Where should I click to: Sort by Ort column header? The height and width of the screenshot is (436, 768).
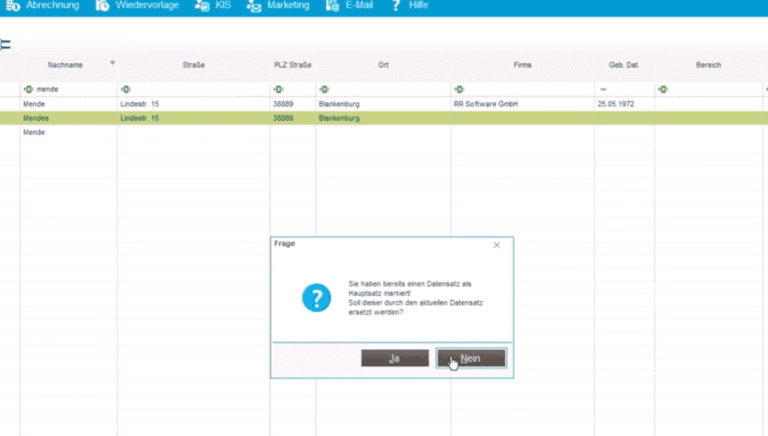coord(383,65)
